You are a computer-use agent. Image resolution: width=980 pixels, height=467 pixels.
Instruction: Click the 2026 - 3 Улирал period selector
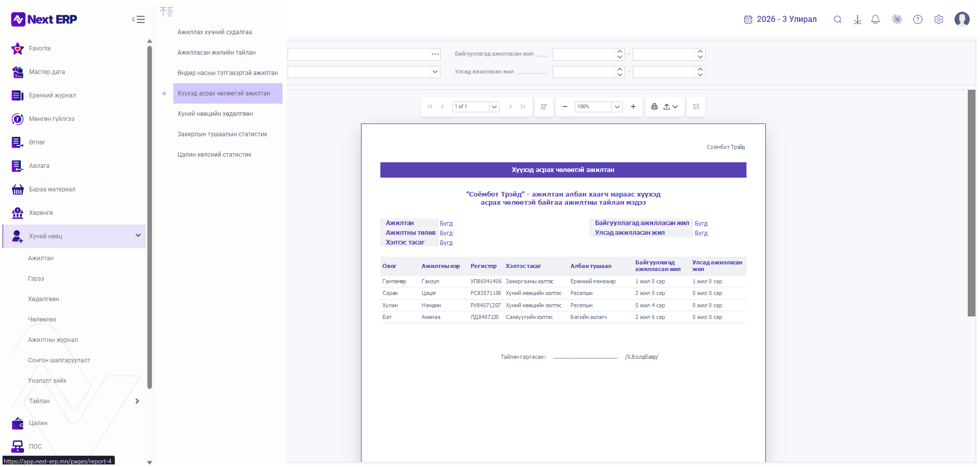781,19
